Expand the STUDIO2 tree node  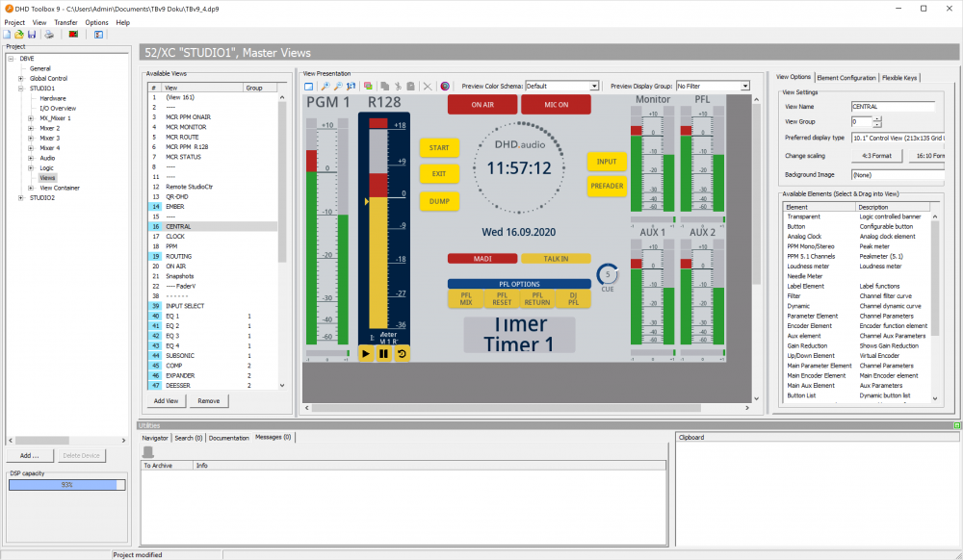(x=21, y=197)
